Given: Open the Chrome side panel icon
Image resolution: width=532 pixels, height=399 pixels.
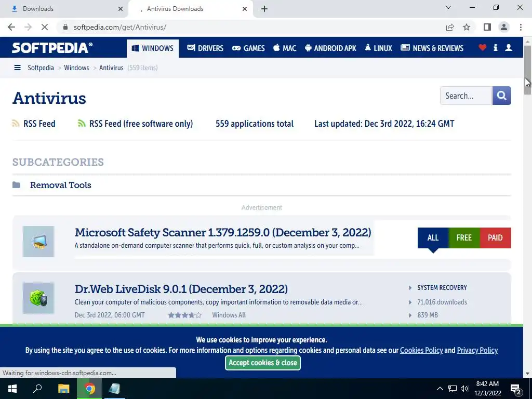Looking at the screenshot, I should [x=487, y=27].
